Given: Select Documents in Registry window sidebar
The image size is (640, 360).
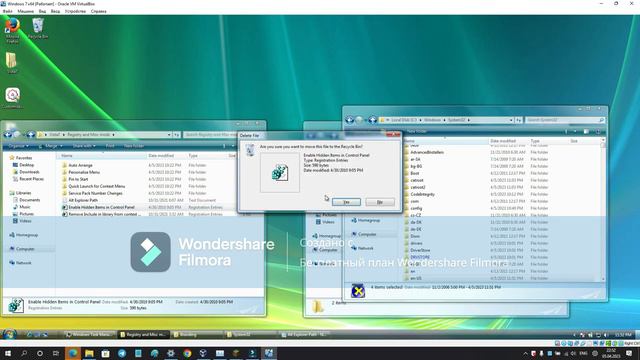Looking at the screenshot, I should pyautogui.click(x=27, y=200).
